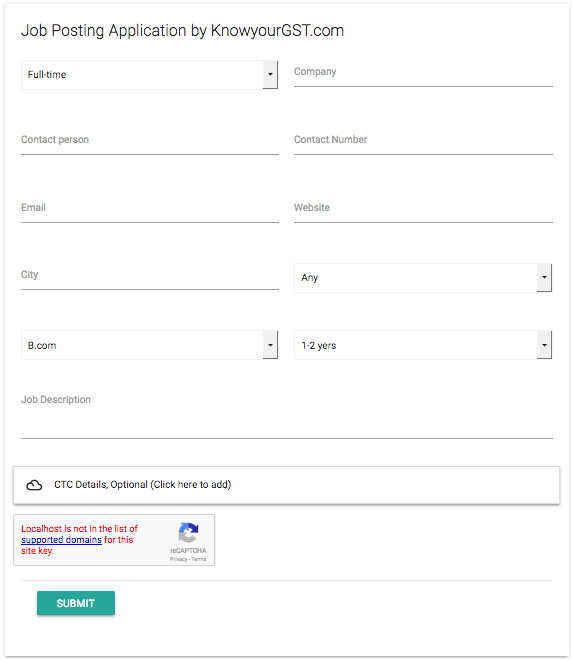Click the reCAPTCHA logo icon
The width and height of the screenshot is (572, 660).
click(x=188, y=532)
